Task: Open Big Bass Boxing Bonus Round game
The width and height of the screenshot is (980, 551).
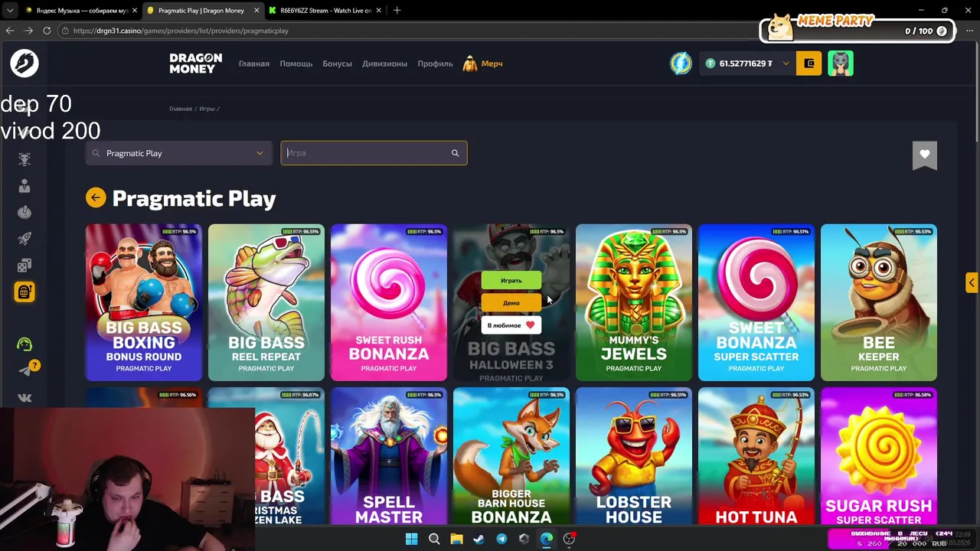Action: pos(144,302)
